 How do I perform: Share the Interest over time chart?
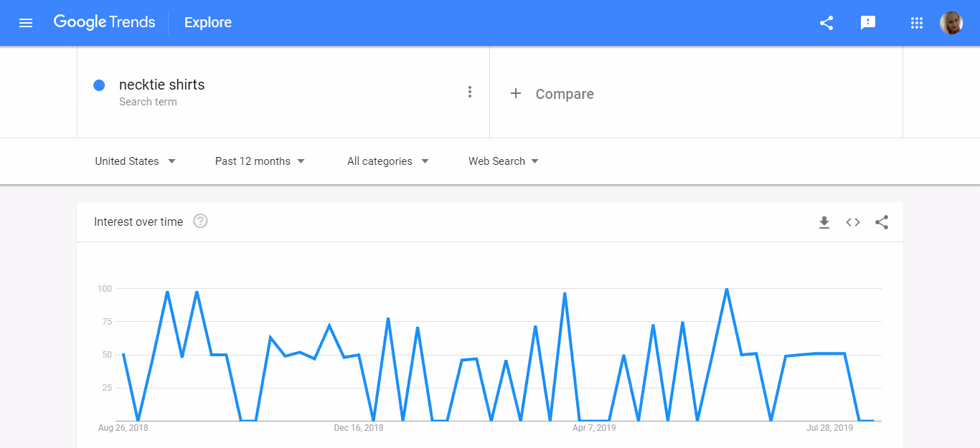[x=881, y=222]
